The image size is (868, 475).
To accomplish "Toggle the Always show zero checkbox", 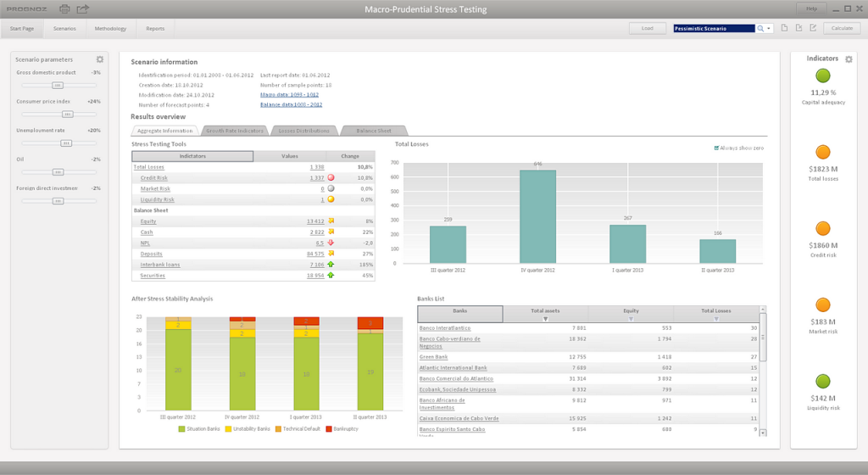I will click(717, 148).
